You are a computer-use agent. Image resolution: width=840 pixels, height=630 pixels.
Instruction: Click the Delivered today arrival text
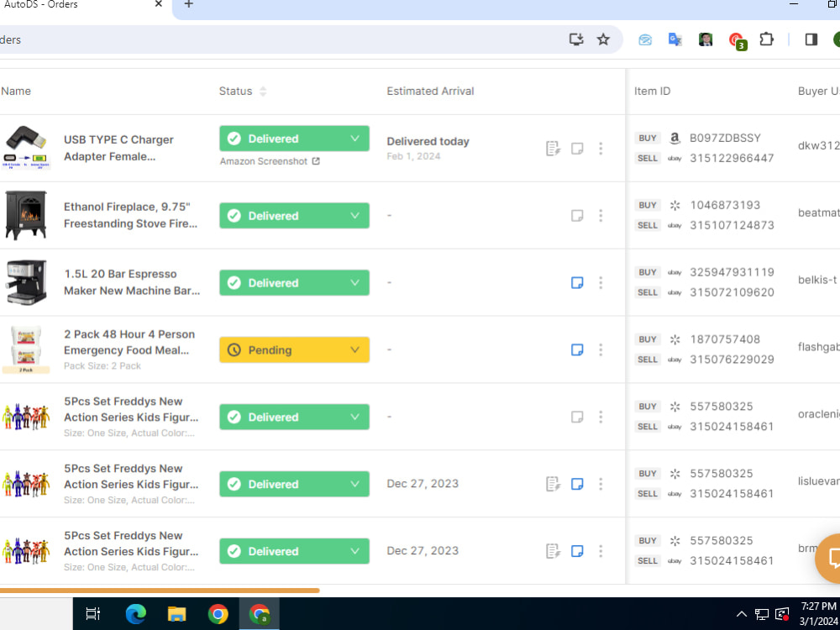pyautogui.click(x=428, y=141)
